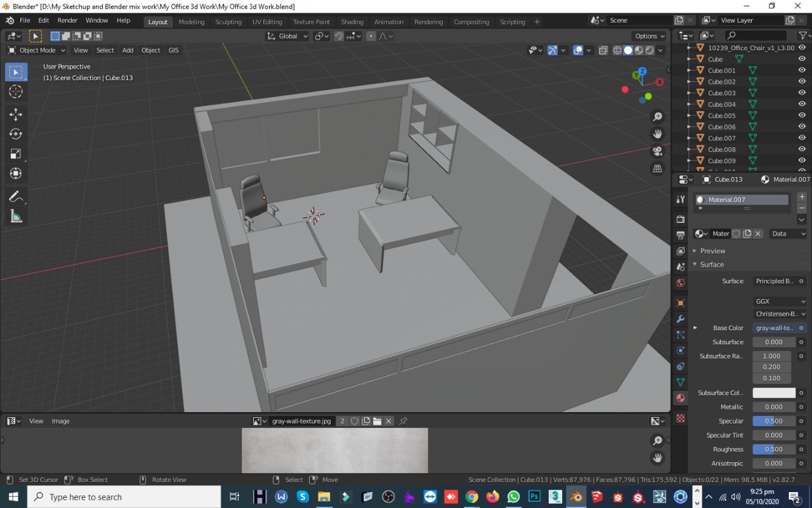
Task: Select the Annotate tool
Action: (x=16, y=197)
